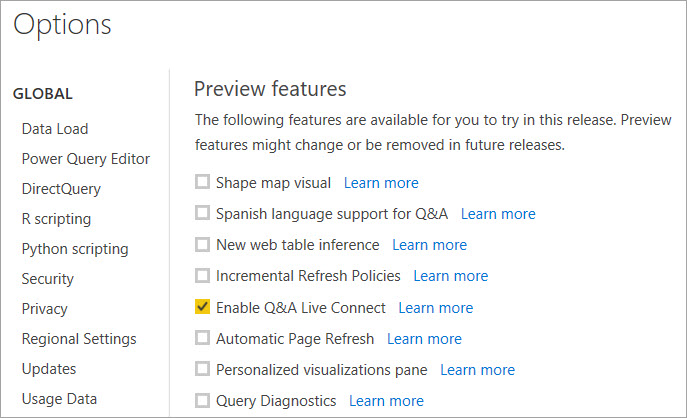The height and width of the screenshot is (418, 687).
Task: Open R scripting settings
Action: (56, 219)
